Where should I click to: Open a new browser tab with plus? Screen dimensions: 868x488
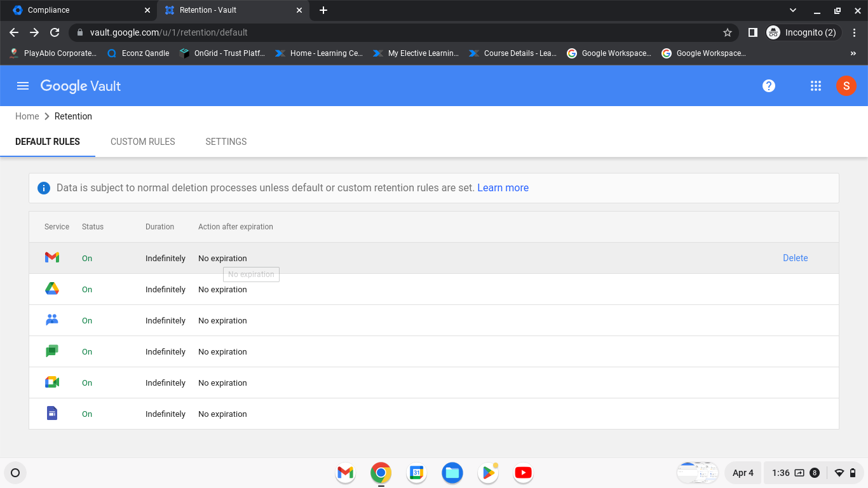click(x=323, y=10)
